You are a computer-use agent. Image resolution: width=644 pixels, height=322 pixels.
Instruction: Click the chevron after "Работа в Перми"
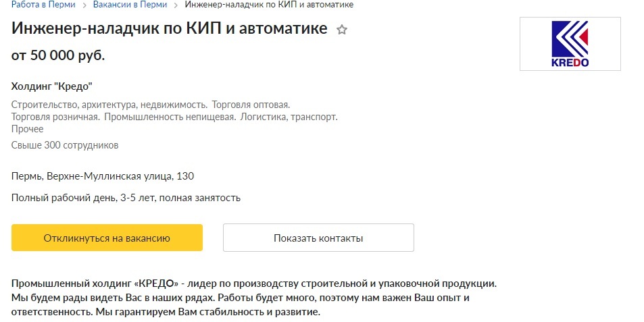84,5
